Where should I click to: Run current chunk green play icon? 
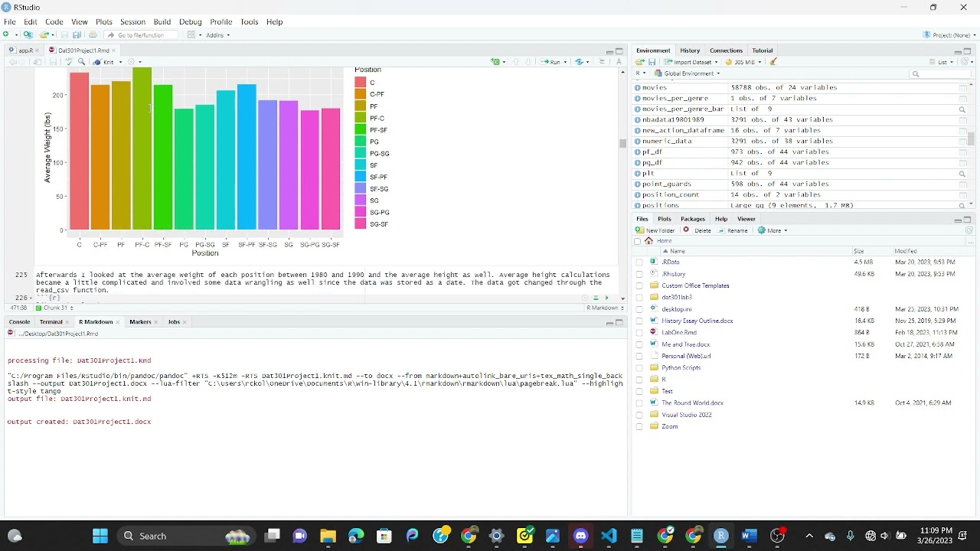pos(607,298)
